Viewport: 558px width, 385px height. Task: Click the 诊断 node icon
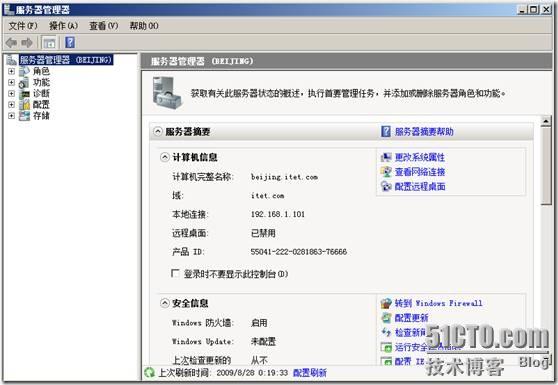25,94
